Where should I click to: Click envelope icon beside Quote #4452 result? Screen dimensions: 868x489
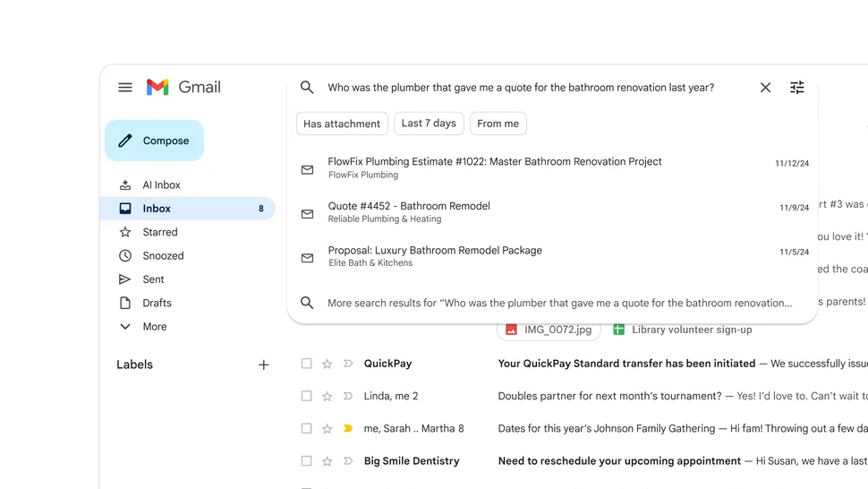[307, 214]
